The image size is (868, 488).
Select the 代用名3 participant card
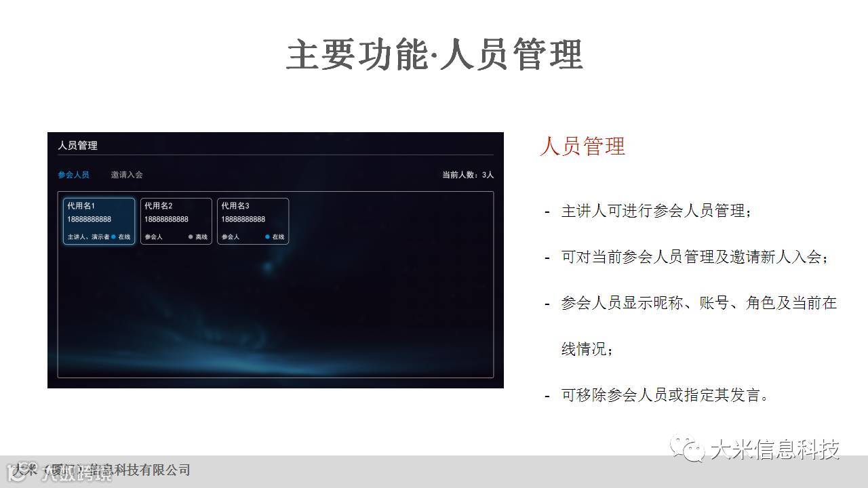point(253,221)
